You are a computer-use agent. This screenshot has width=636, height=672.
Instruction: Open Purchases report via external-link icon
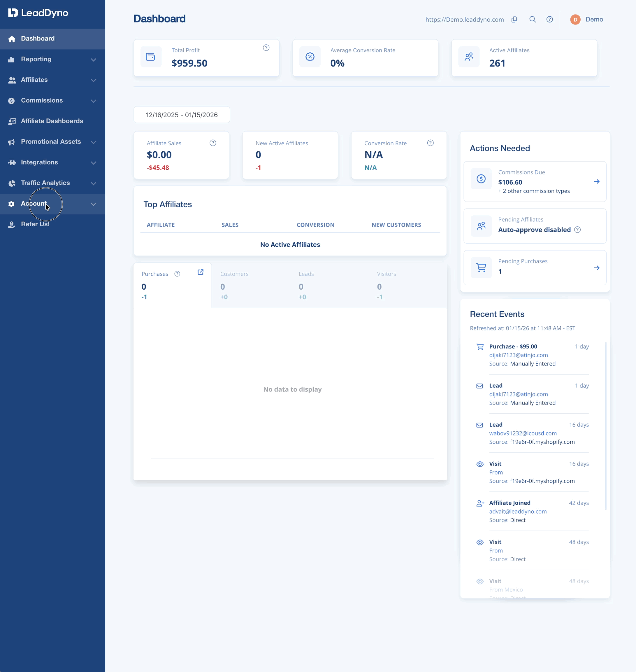click(200, 272)
